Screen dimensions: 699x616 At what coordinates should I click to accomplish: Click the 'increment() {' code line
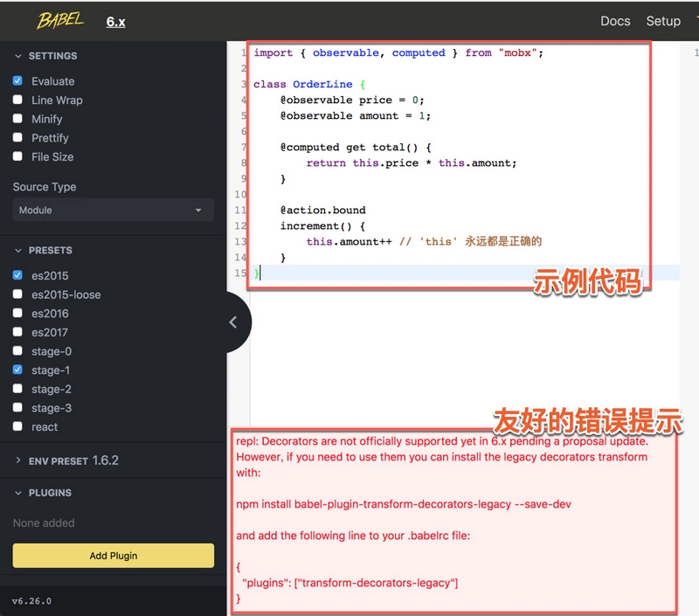(x=322, y=226)
